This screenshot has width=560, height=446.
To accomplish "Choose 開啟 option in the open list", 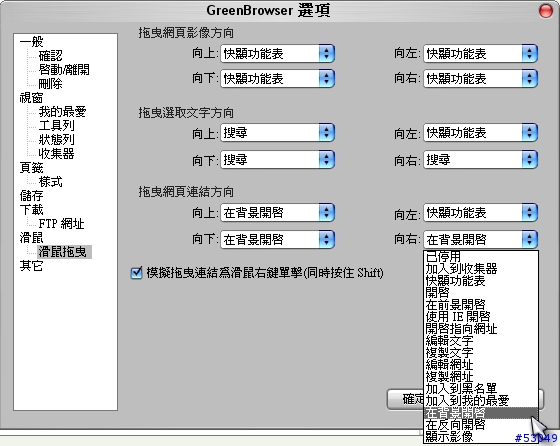I will (481, 293).
